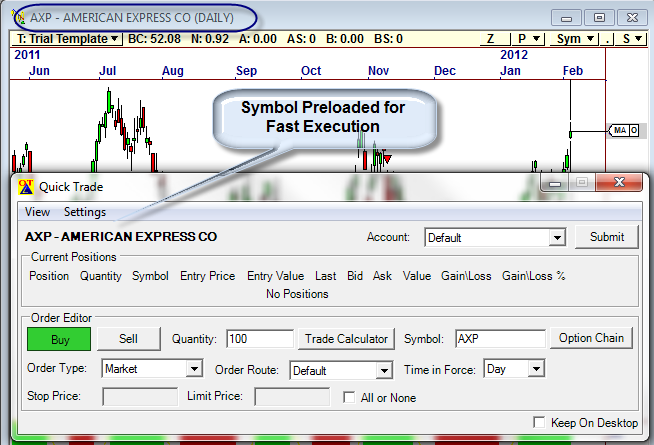This screenshot has width=654, height=445.
Task: Click the BC: 52.08 value in chart toolbar
Action: [x=154, y=39]
